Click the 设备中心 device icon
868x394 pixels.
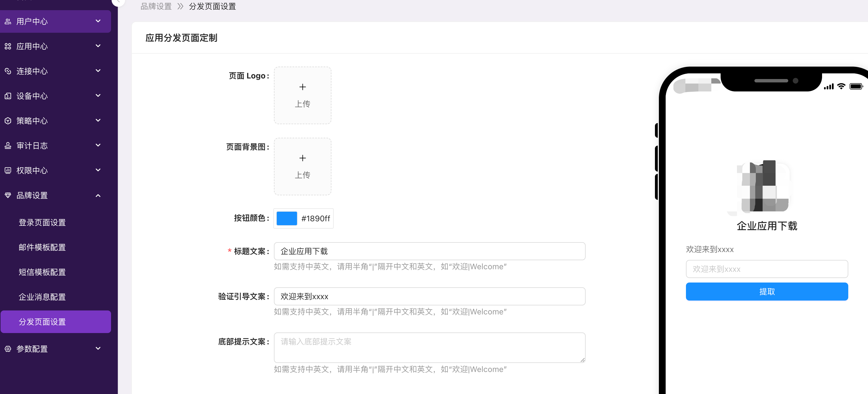click(8, 96)
